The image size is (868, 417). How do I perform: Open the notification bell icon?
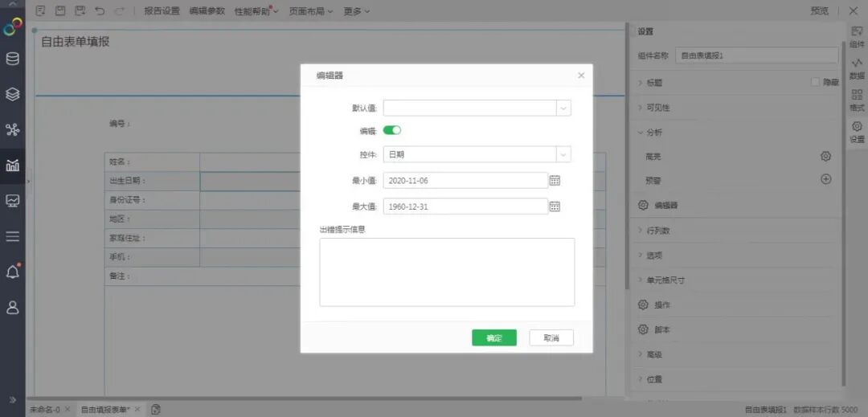coord(12,272)
